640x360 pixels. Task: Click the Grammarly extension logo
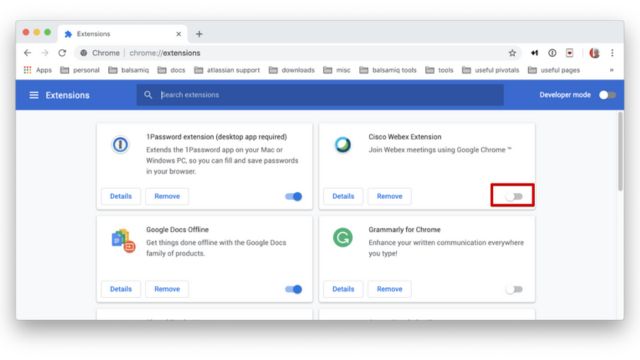tap(342, 238)
